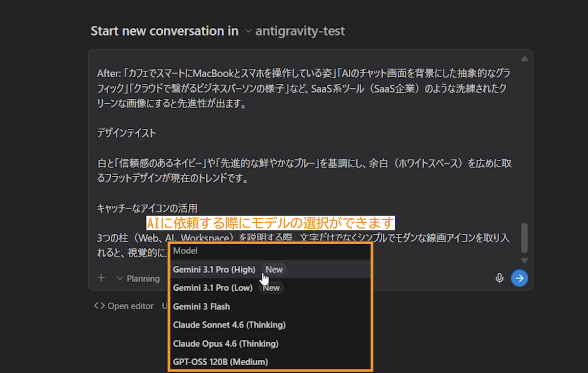Viewport: 588px width, 373px height.
Task: Click the scroll up arrow in prompt box
Action: [x=524, y=59]
